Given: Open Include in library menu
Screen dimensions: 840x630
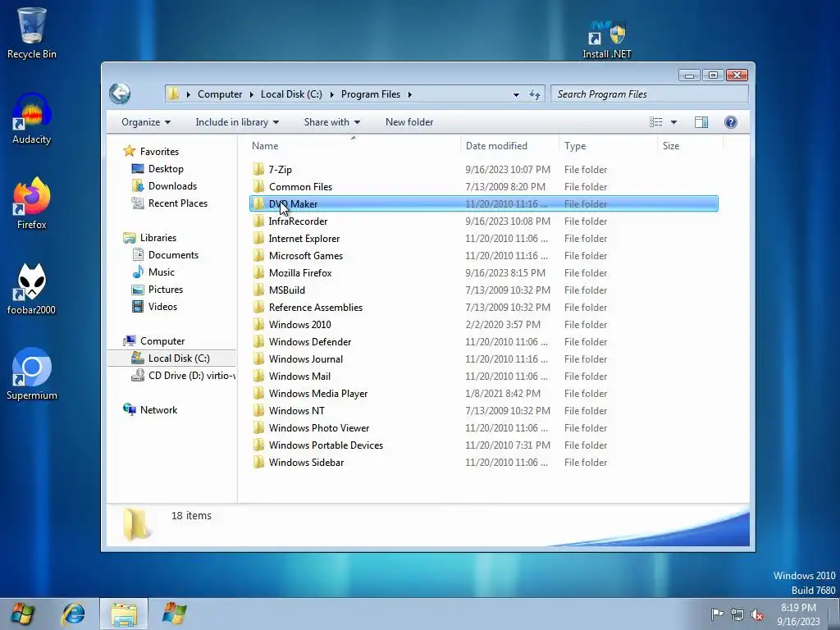Looking at the screenshot, I should 237,122.
